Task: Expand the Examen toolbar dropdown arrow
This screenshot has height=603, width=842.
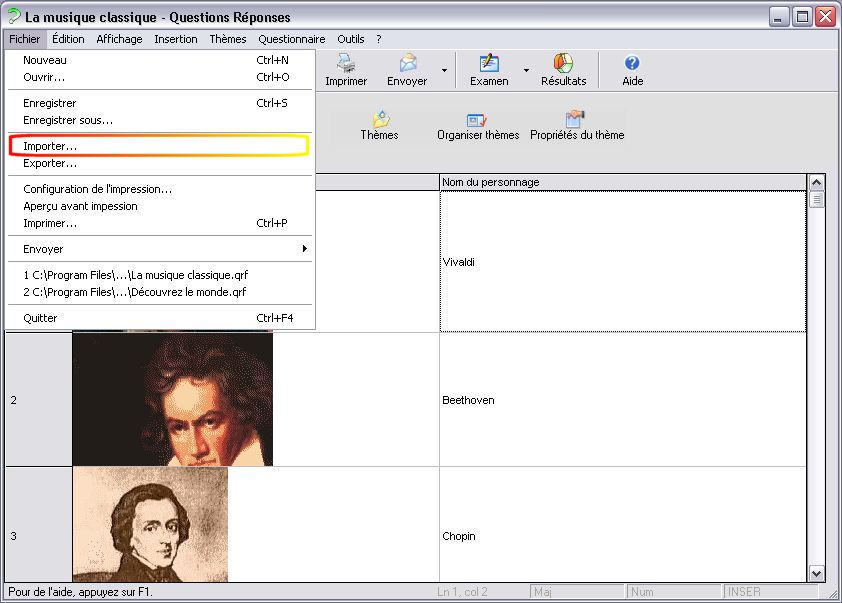Action: coord(526,70)
